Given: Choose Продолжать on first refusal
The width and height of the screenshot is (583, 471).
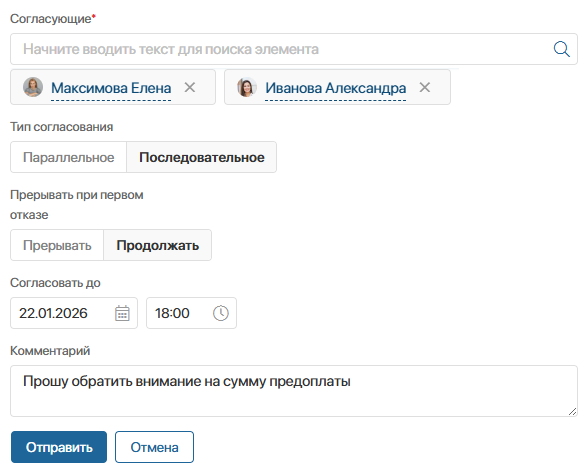Looking at the screenshot, I should pyautogui.click(x=158, y=245).
